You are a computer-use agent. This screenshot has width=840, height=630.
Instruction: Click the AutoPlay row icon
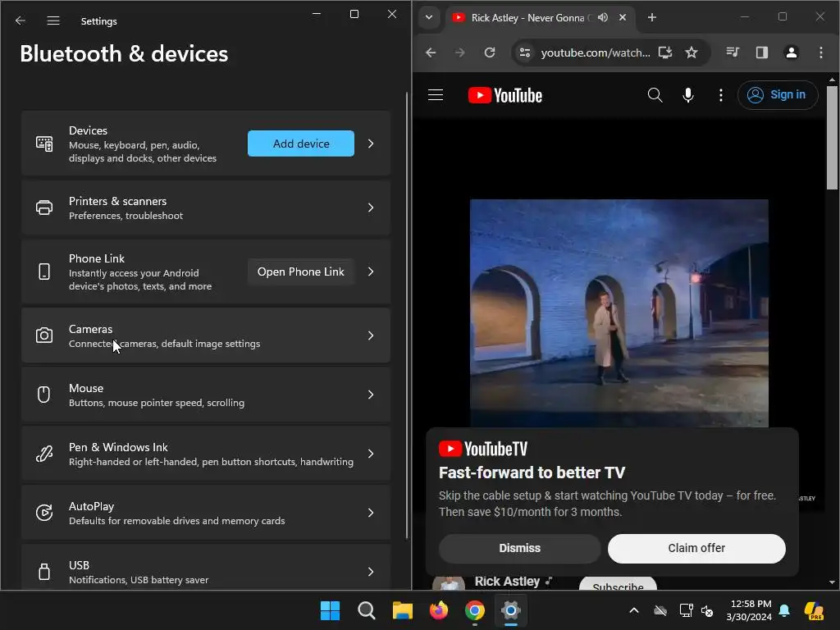[44, 513]
